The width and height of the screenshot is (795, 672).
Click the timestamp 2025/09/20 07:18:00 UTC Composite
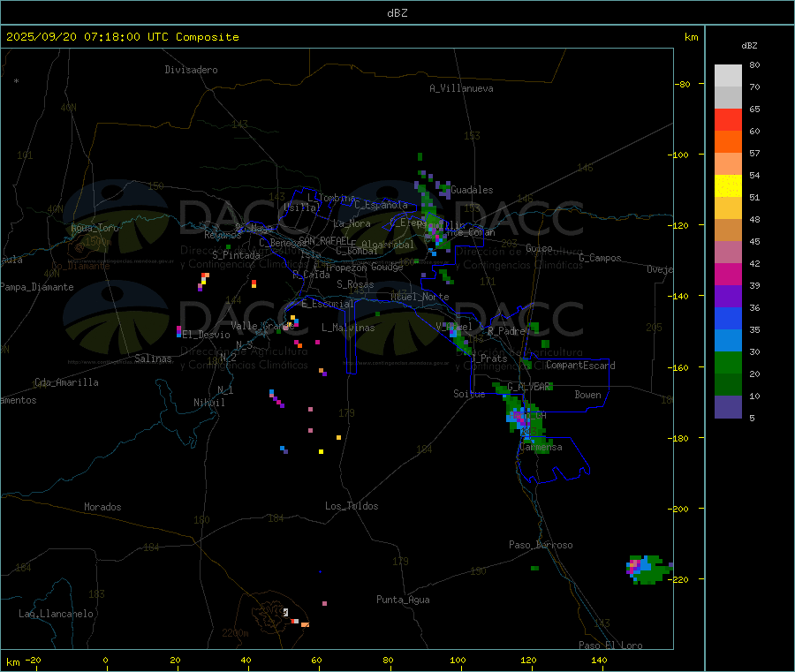point(122,37)
